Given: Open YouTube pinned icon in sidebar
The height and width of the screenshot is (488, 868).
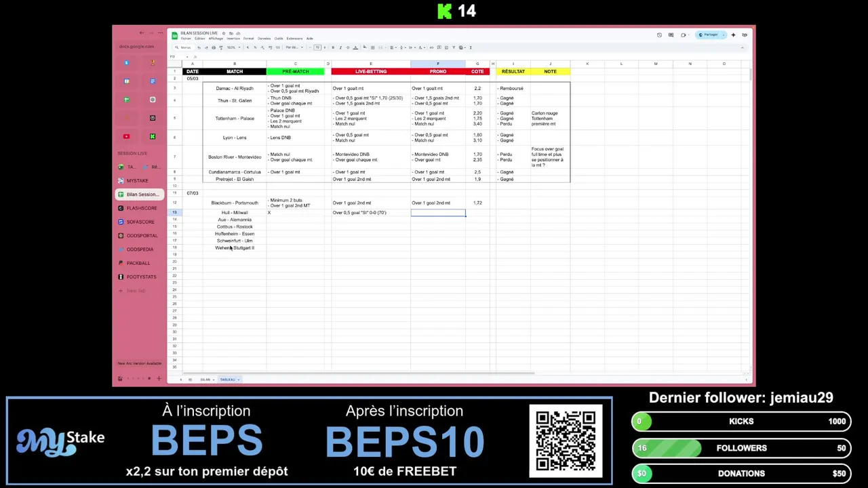Looking at the screenshot, I should point(126,136).
